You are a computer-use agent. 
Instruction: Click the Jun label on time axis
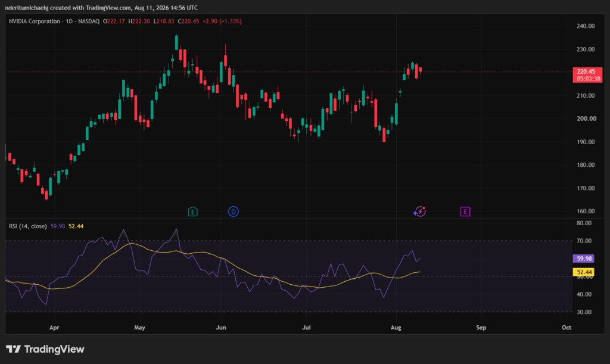coord(221,328)
